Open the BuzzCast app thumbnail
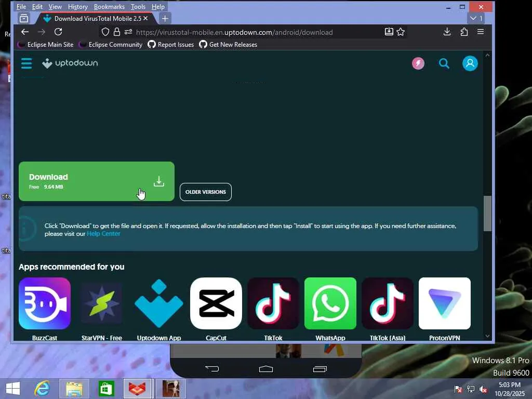Image resolution: width=532 pixels, height=399 pixels. [45, 303]
